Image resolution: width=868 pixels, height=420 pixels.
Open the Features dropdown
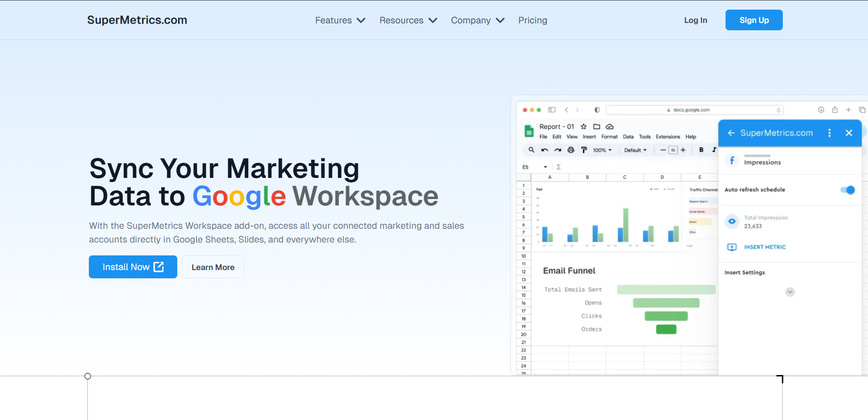click(x=340, y=20)
